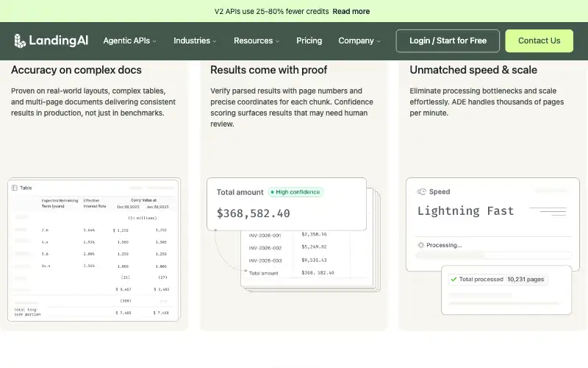The width and height of the screenshot is (588, 368).
Task: Click the Results come with proof heading
Action: (x=268, y=70)
